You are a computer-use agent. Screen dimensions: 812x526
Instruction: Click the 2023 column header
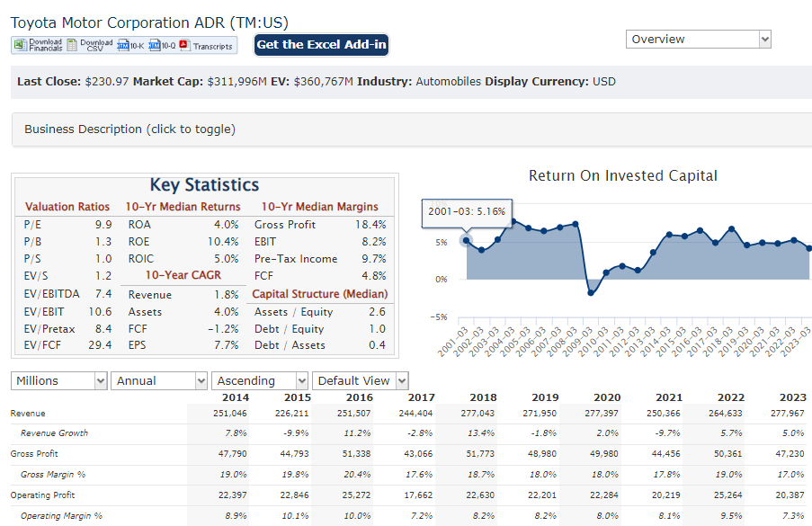(793, 397)
